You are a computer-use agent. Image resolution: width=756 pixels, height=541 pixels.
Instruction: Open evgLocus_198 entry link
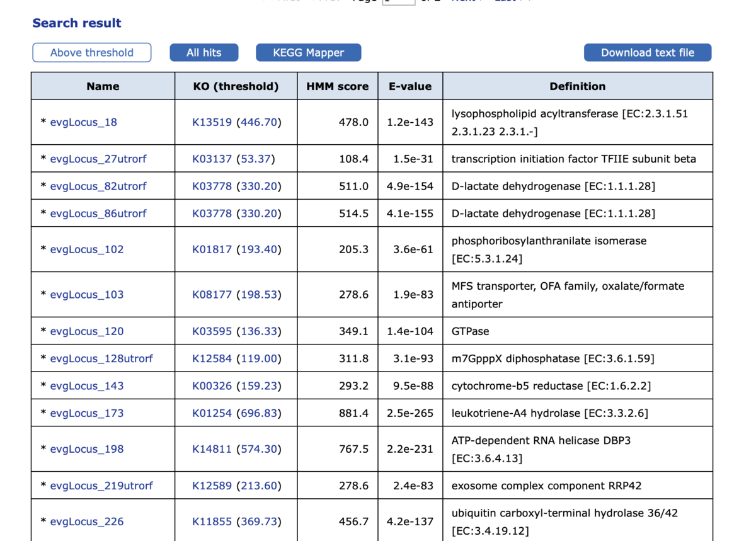[86, 449]
